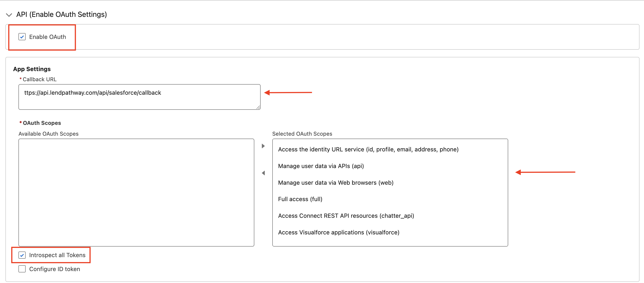Click the remove-scope left arrow icon
Screen dimensions: 644x283
[x=263, y=173]
